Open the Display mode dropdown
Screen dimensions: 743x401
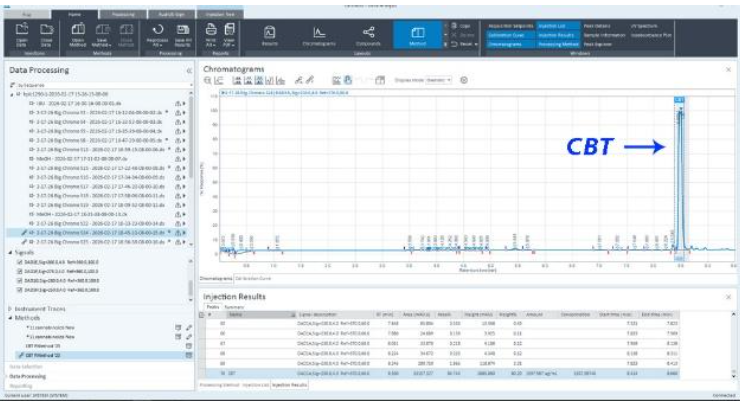439,79
